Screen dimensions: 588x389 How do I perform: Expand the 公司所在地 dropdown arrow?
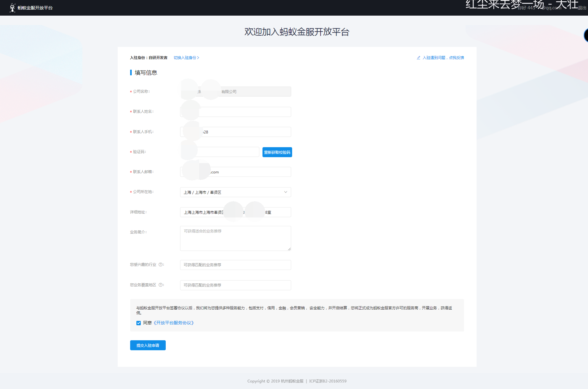(x=286, y=192)
